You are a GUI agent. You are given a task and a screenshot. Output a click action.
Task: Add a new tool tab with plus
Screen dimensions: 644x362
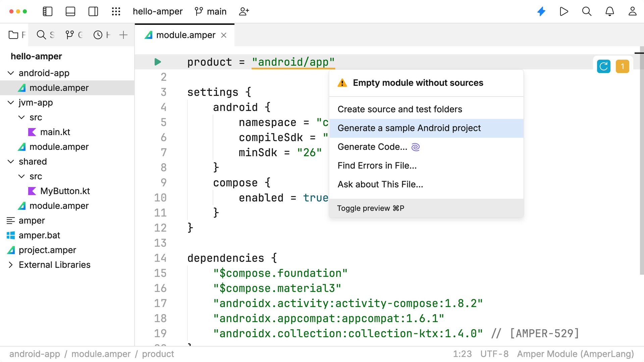click(123, 35)
